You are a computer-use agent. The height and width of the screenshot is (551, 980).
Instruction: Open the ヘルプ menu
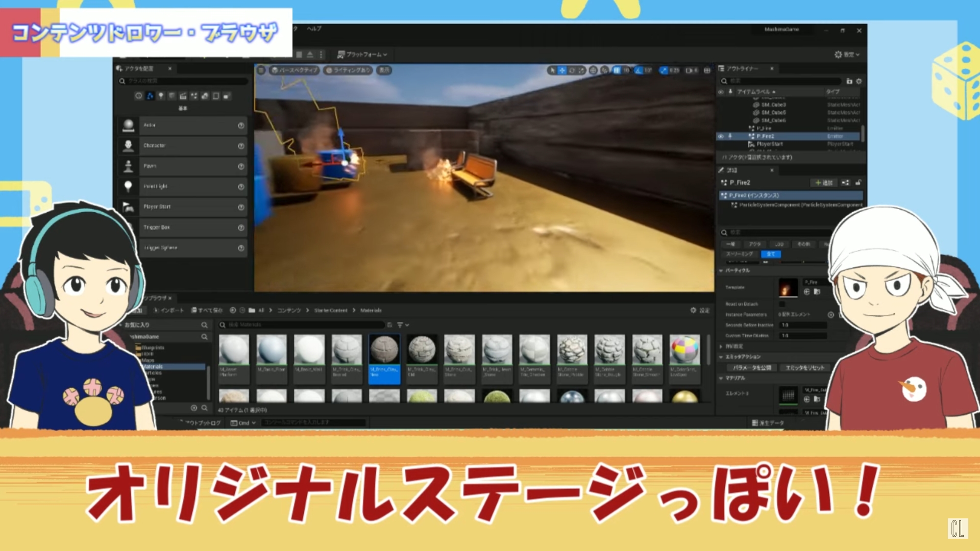pyautogui.click(x=314, y=29)
